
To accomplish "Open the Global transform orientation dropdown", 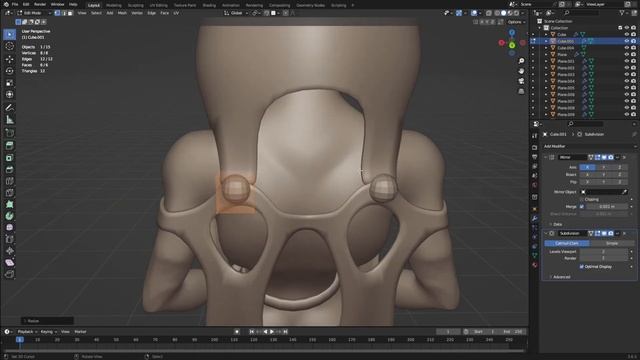I will pyautogui.click(x=236, y=13).
